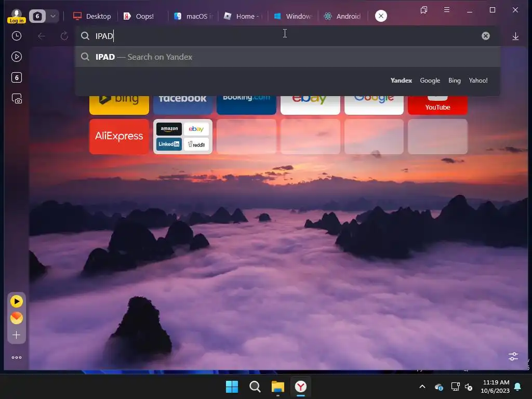Open small ebay in the folder tile
This screenshot has height=399, width=532.
tap(196, 129)
